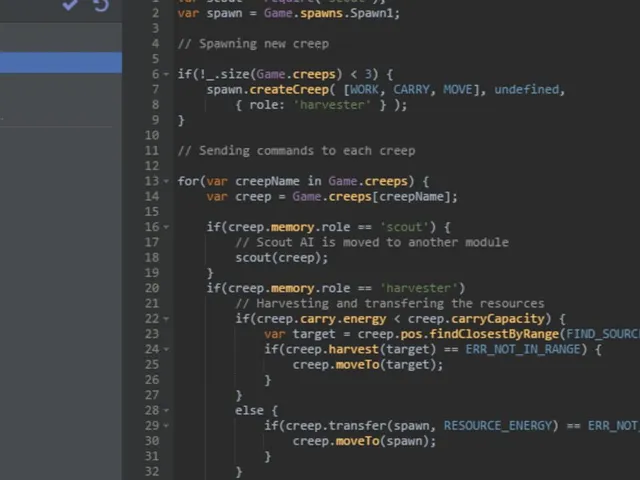Click the scout(creep) call on line 18
This screenshot has height=480, width=640.
click(281, 258)
